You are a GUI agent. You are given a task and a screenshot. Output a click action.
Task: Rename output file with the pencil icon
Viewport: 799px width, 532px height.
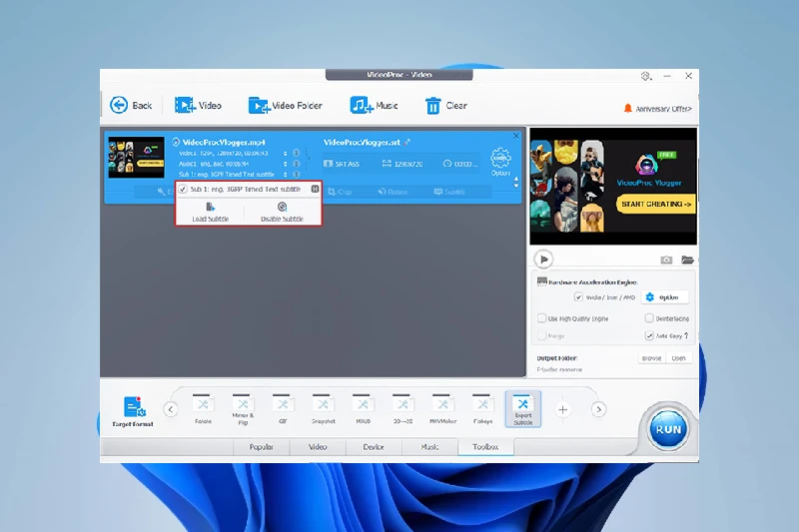pyautogui.click(x=407, y=142)
